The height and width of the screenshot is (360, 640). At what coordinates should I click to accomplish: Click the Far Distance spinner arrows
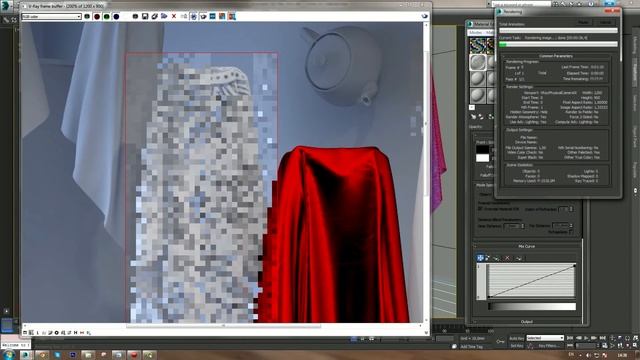[x=571, y=225]
